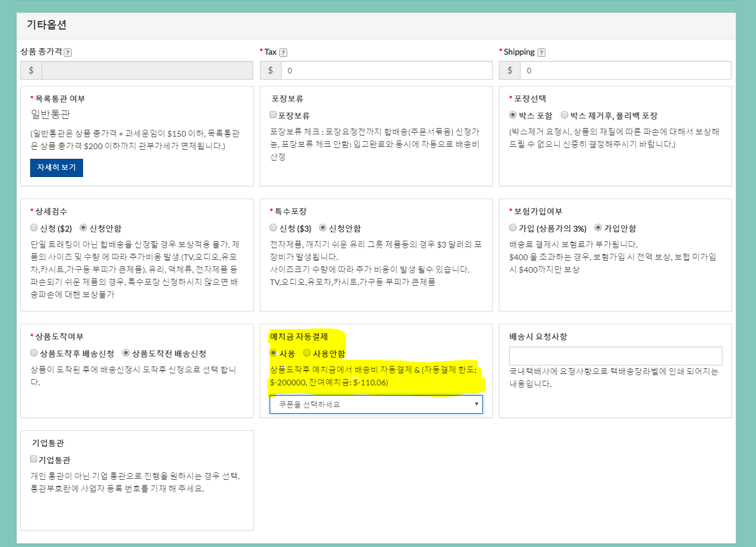Choose 특수포장 신청 ($3) option
The height and width of the screenshot is (547, 756).
coord(274,228)
